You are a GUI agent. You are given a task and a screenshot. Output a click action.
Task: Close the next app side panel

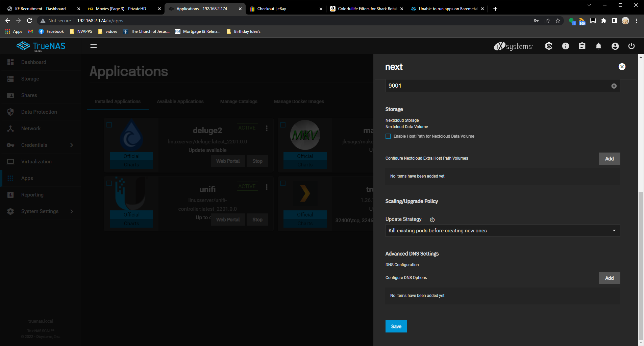coord(622,67)
